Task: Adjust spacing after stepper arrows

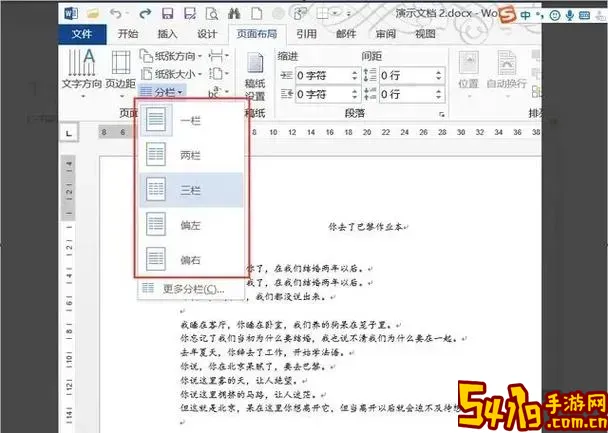Action: pyautogui.click(x=439, y=94)
